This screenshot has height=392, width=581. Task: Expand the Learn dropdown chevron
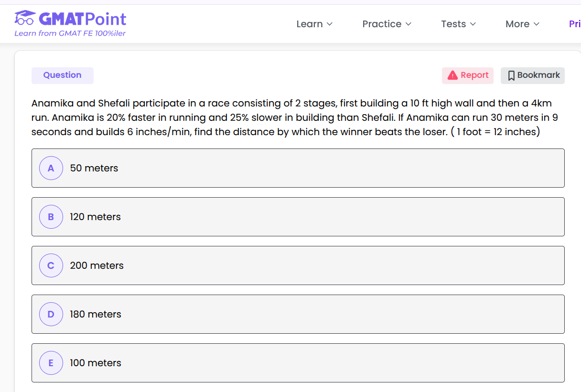click(330, 24)
